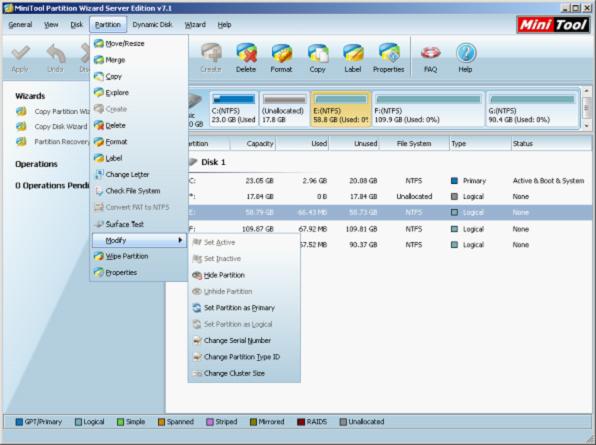Screen dimensions: 596x445
Task: Click the Type column header
Action: 480,144
